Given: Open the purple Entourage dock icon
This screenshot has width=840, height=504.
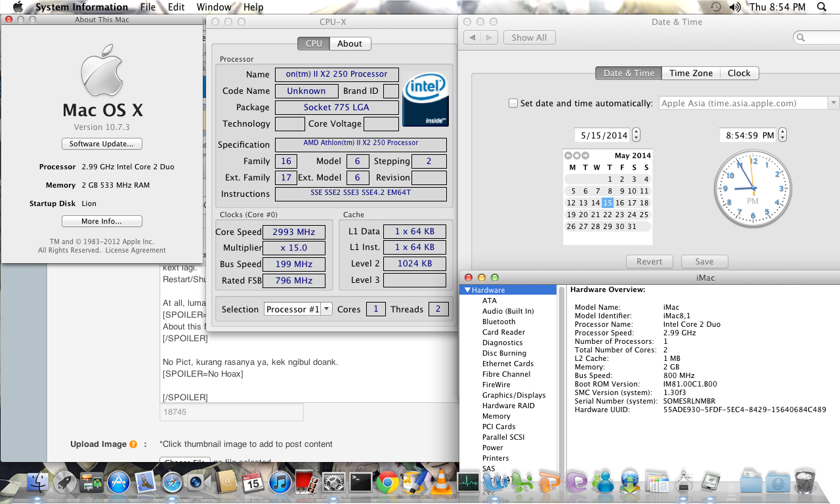Looking at the screenshot, I should (576, 483).
